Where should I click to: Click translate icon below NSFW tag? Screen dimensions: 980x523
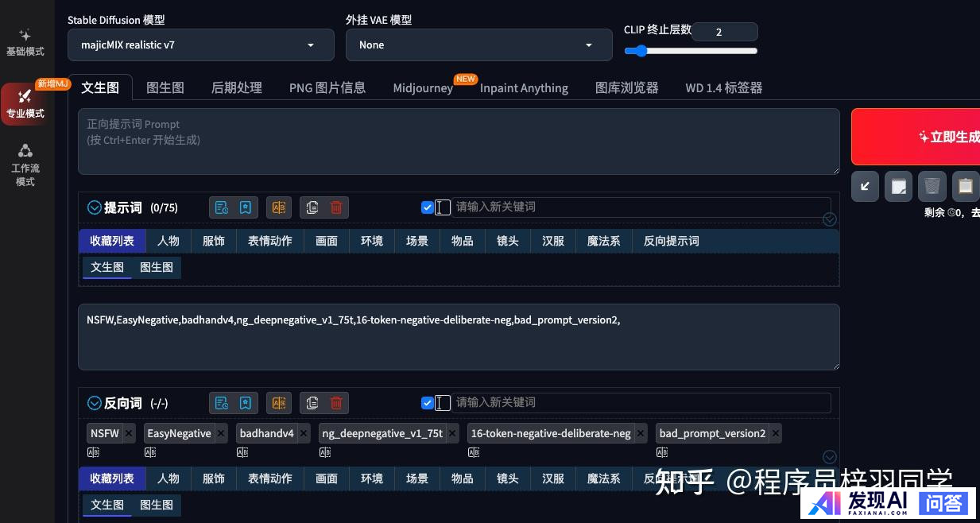point(93,452)
